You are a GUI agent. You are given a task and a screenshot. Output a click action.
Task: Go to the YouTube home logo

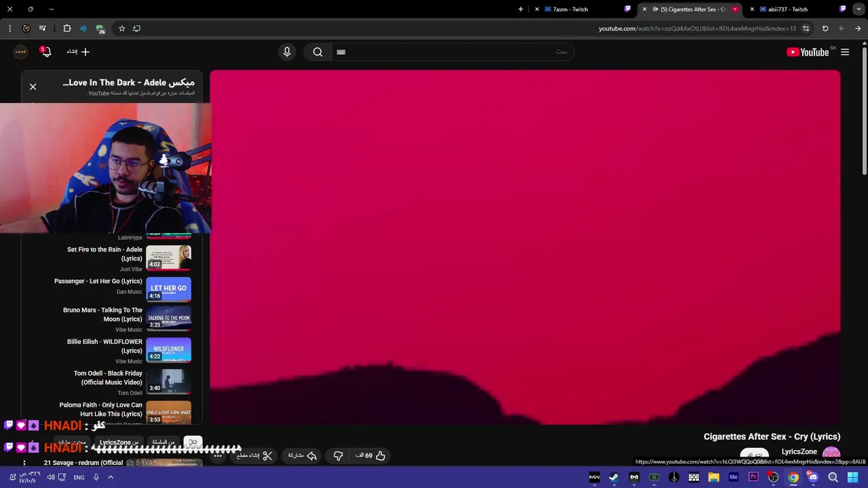coord(808,52)
